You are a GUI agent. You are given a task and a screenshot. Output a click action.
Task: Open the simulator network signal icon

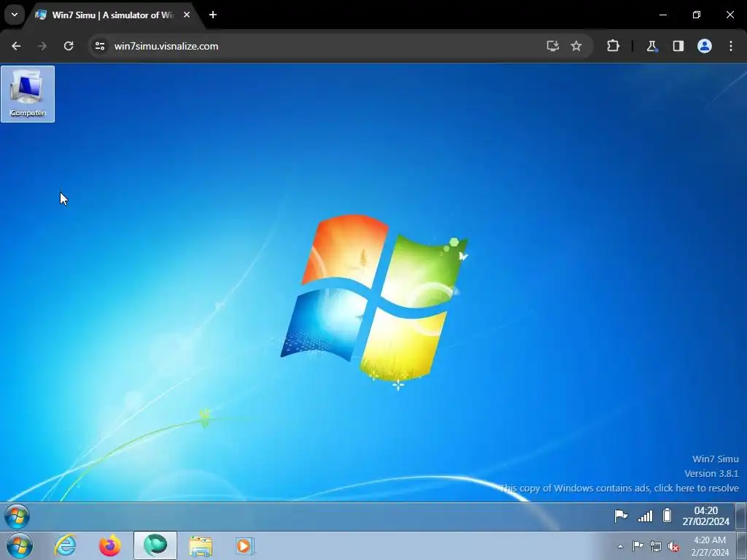point(645,516)
